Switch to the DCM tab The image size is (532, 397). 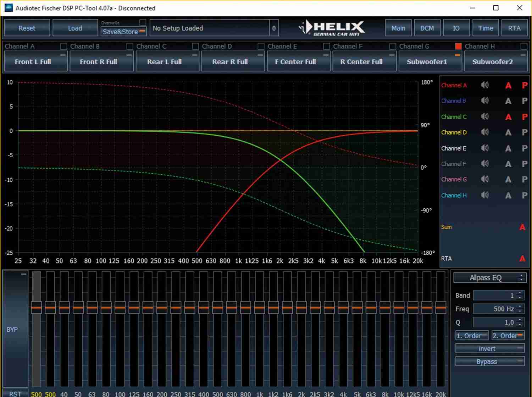pyautogui.click(x=427, y=28)
